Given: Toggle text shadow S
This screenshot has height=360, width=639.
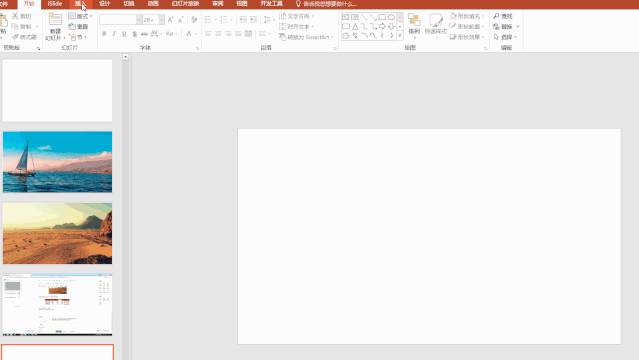Looking at the screenshot, I should pyautogui.click(x=134, y=34).
